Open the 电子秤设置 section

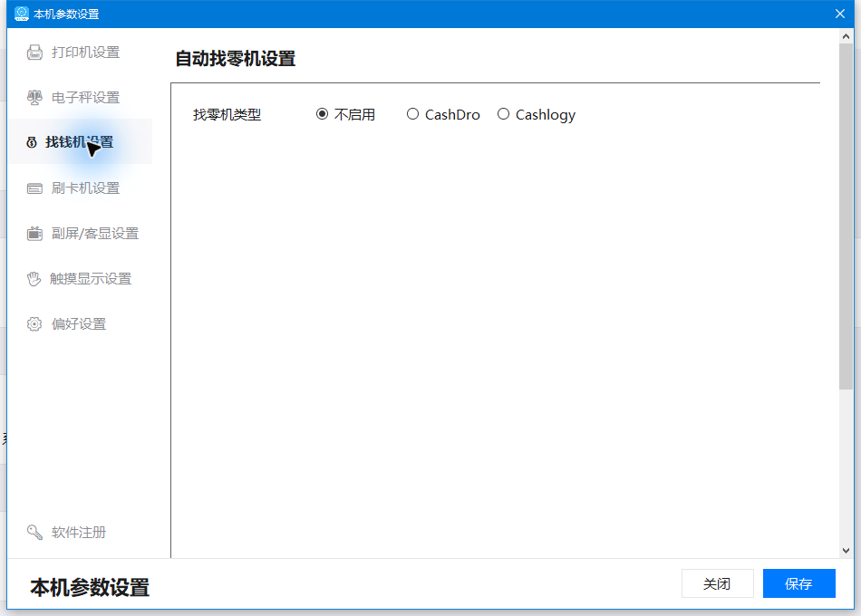80,98
